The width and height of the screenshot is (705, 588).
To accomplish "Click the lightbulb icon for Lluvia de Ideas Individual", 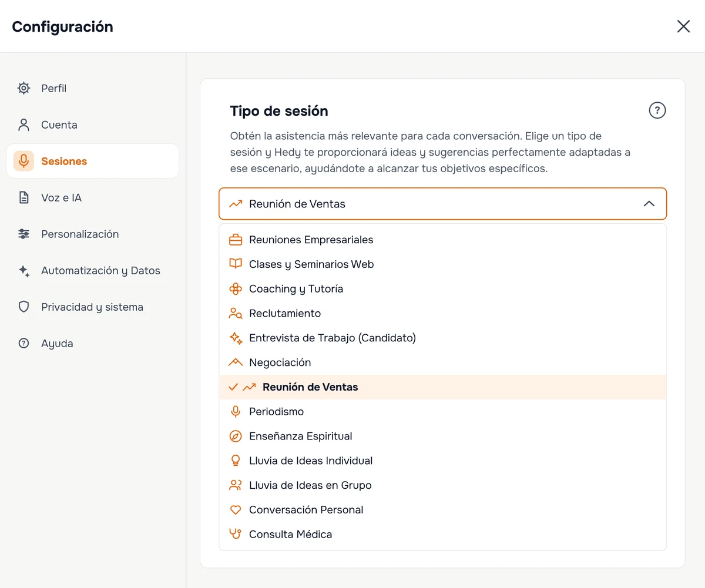I will tap(236, 461).
